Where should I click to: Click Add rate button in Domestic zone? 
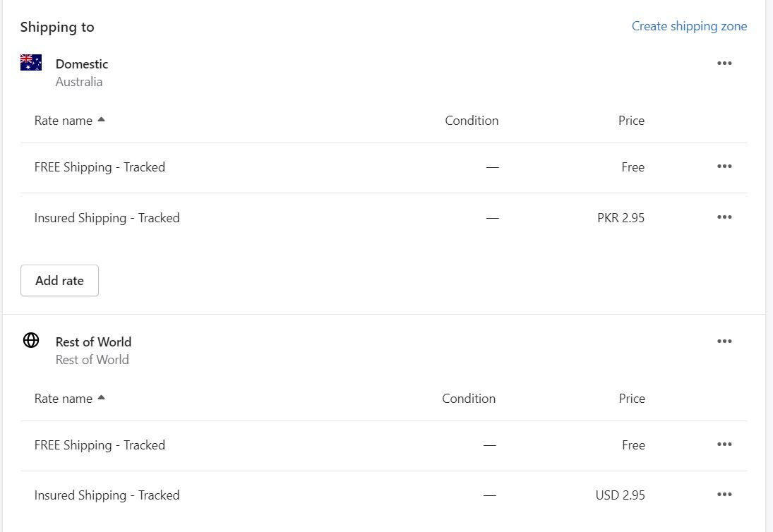coord(59,281)
